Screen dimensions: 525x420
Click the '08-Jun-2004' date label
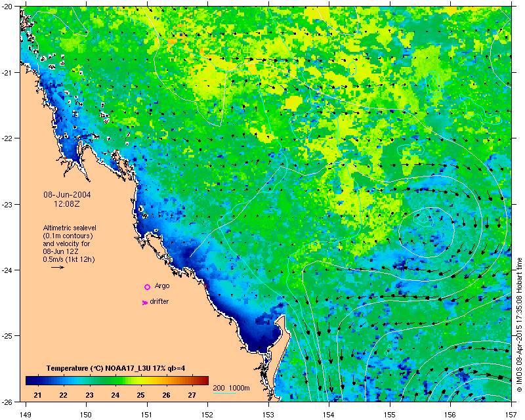67,195
